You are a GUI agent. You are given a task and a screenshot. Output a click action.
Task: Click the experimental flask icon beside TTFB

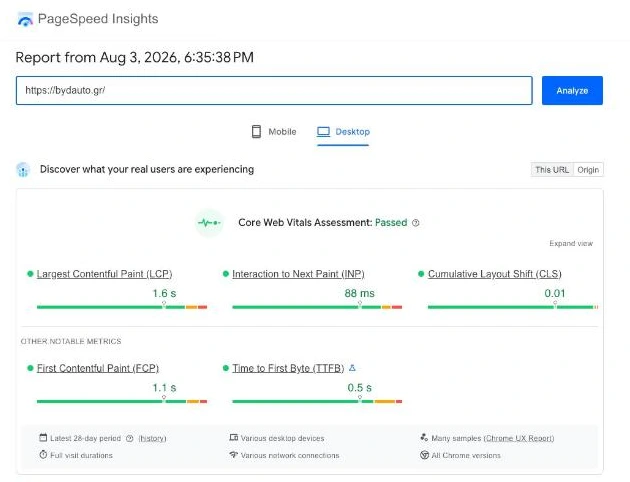click(352, 368)
